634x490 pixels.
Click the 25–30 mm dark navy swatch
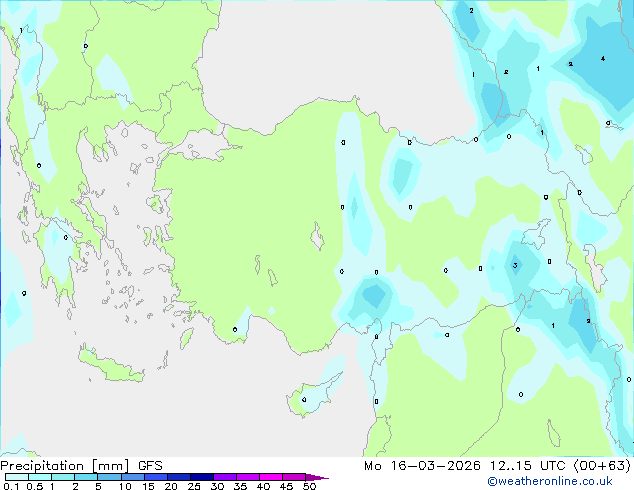point(202,477)
